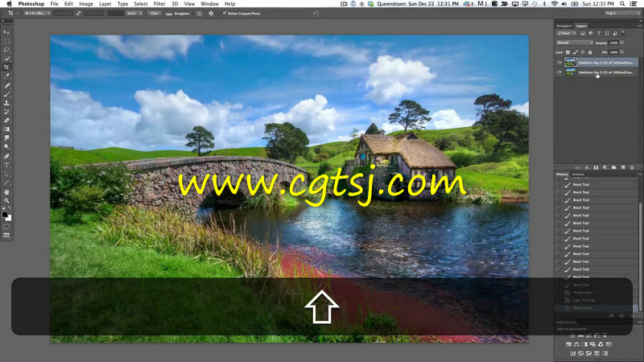Create a new layer
Screen dimensions: 644x362
tap(622, 167)
